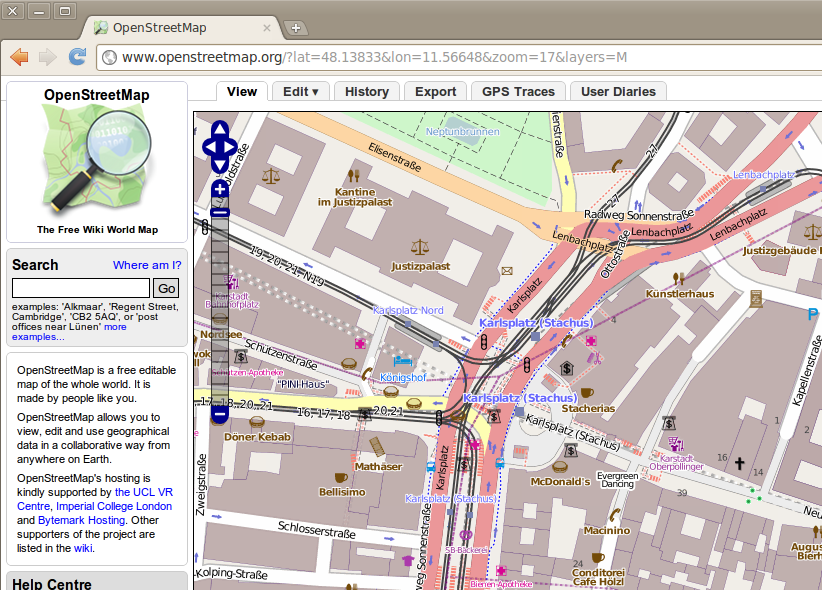Viewport: 822px width, 590px height.
Task: Click the cinema icon above Mathäser
Action: click(x=377, y=446)
